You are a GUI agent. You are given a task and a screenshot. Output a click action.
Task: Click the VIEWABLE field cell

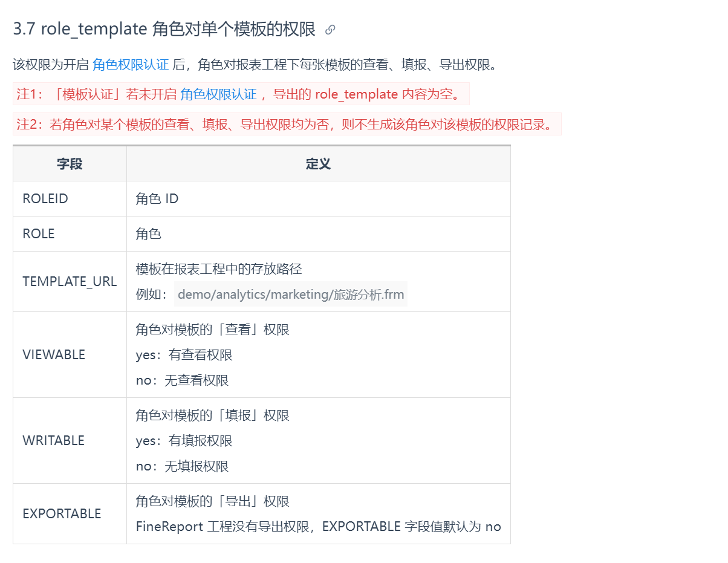click(70, 354)
